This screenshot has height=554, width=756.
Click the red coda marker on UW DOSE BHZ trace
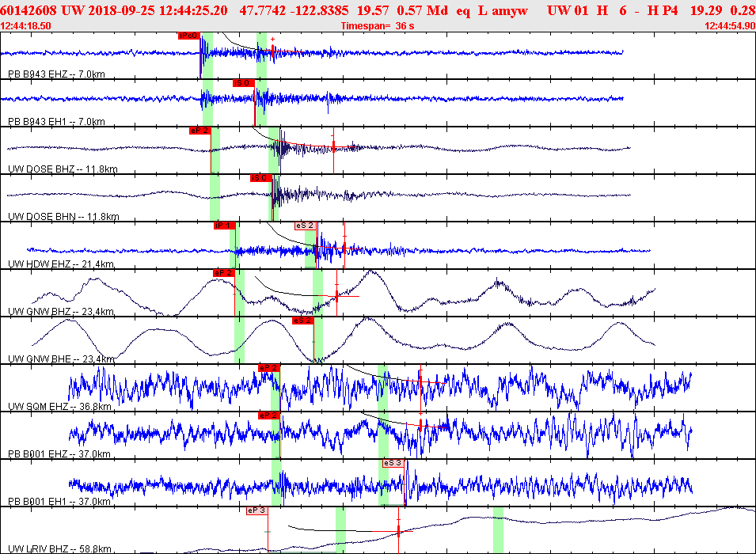(333, 146)
